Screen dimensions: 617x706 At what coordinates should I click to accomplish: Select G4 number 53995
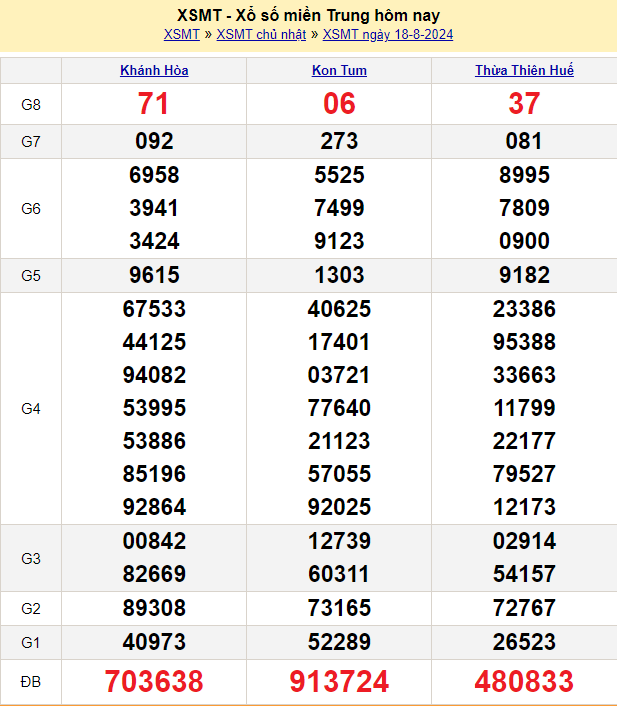point(154,408)
